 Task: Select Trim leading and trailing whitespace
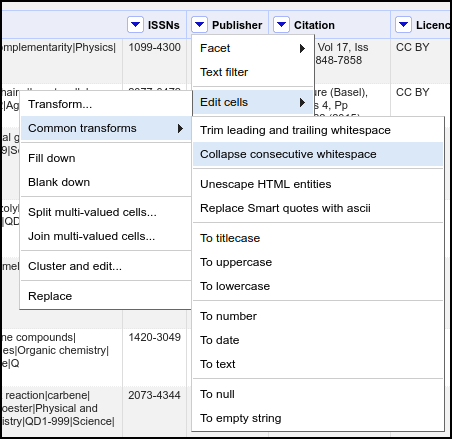click(x=318, y=130)
